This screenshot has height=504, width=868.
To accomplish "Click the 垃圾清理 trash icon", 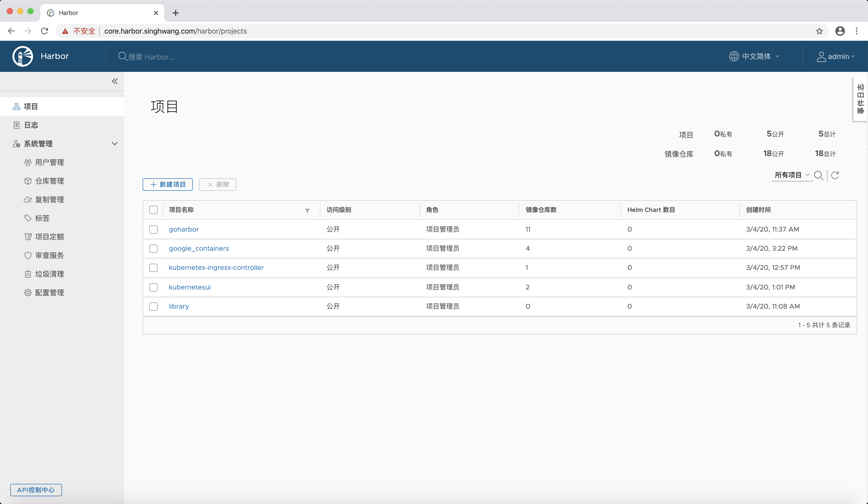I will tap(28, 274).
